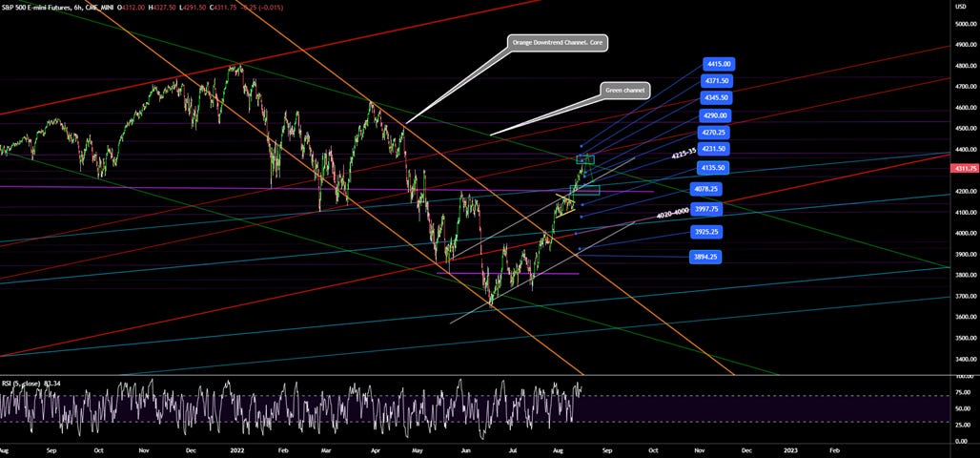980x458 pixels.
Task: Click 2022 on the time axis
Action: [x=235, y=449]
